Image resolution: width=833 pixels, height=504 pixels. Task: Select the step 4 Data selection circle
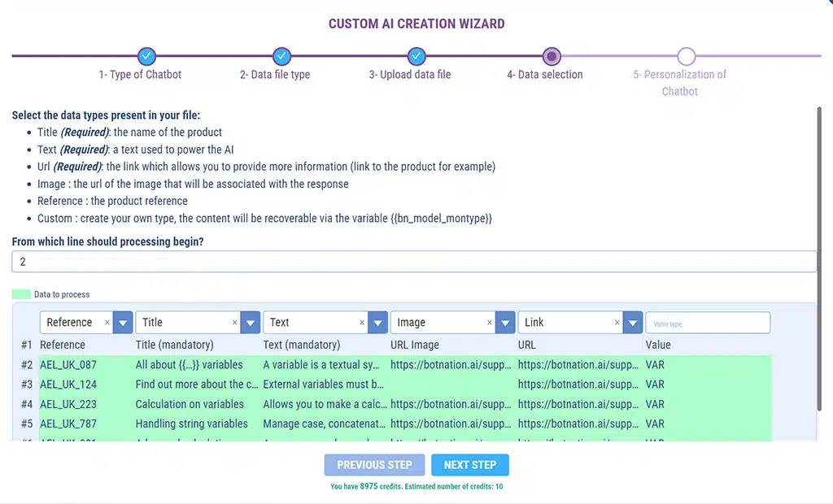pos(552,56)
